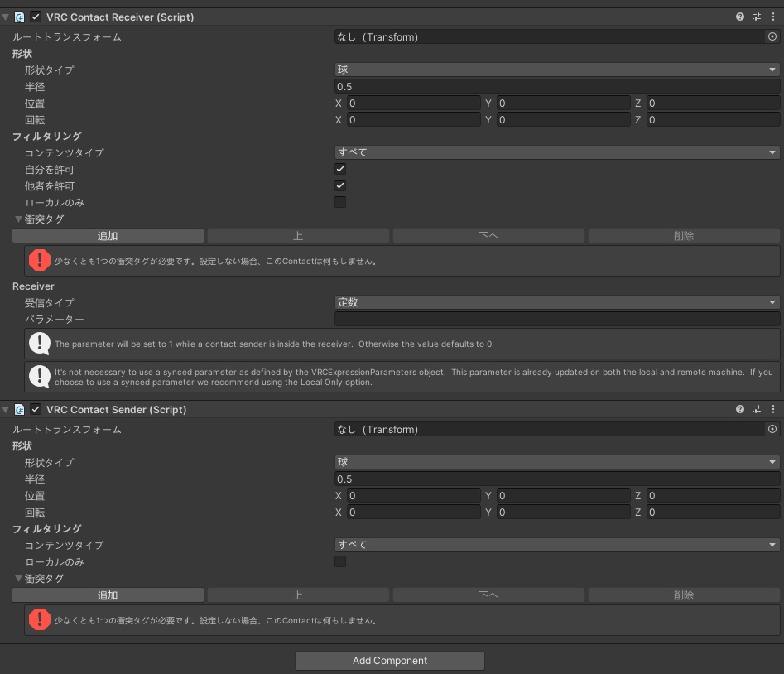Enable ローカルのみ in Receiver
This screenshot has height=674, width=784.
pos(340,202)
